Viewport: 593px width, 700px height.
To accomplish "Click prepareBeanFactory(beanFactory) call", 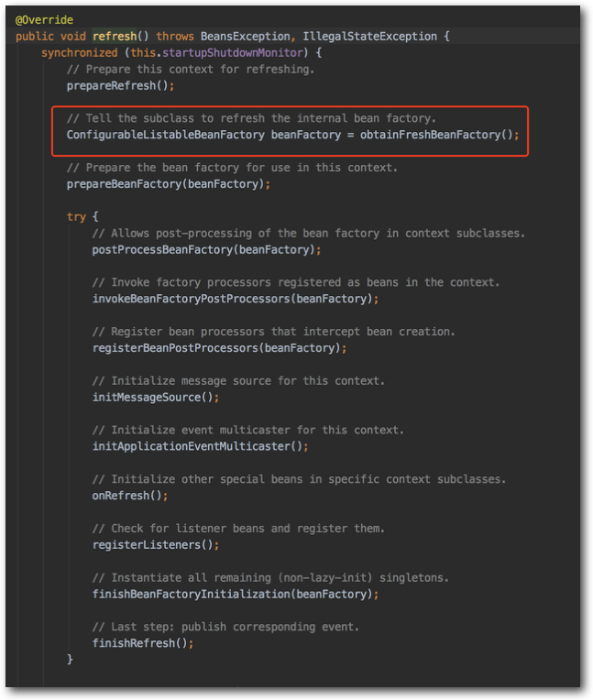I will (x=168, y=184).
